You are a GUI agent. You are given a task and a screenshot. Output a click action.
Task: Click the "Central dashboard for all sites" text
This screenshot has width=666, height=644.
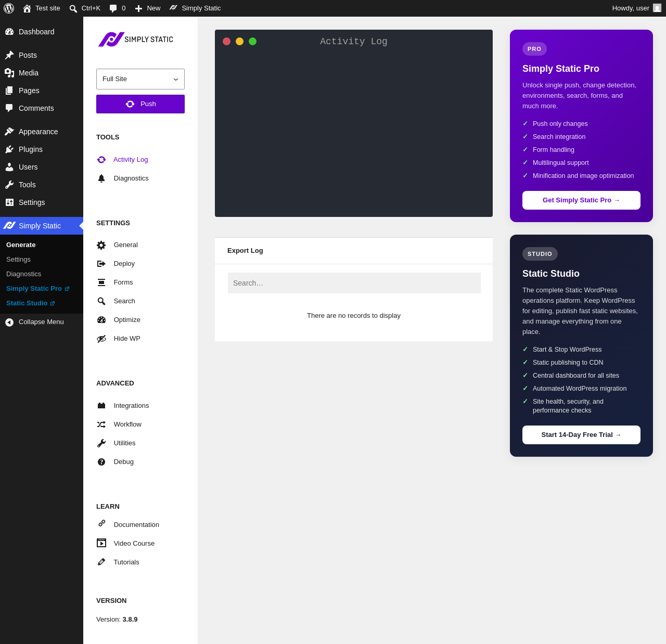[x=576, y=376]
